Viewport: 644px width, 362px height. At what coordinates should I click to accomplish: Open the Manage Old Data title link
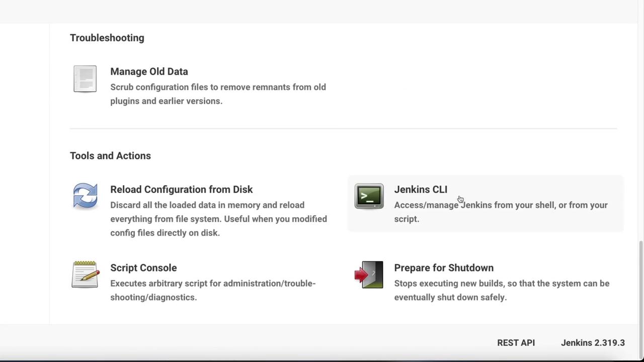pos(149,71)
